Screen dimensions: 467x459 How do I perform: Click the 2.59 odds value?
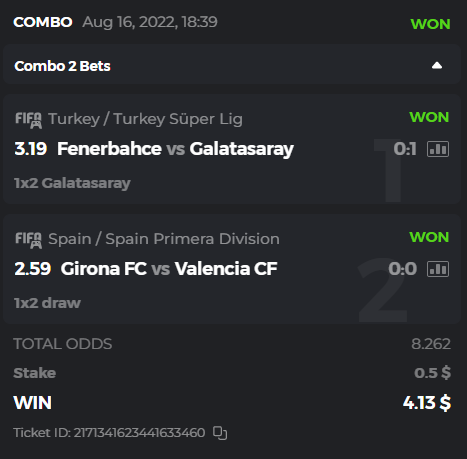coord(33,269)
